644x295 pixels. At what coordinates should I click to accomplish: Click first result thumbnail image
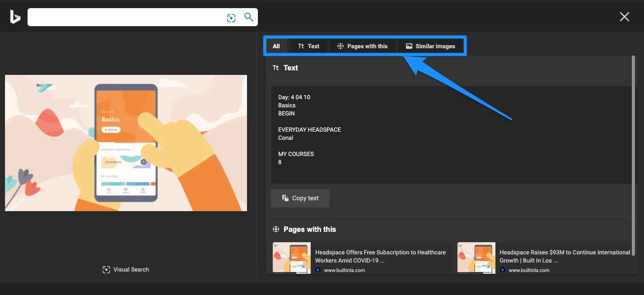point(291,258)
